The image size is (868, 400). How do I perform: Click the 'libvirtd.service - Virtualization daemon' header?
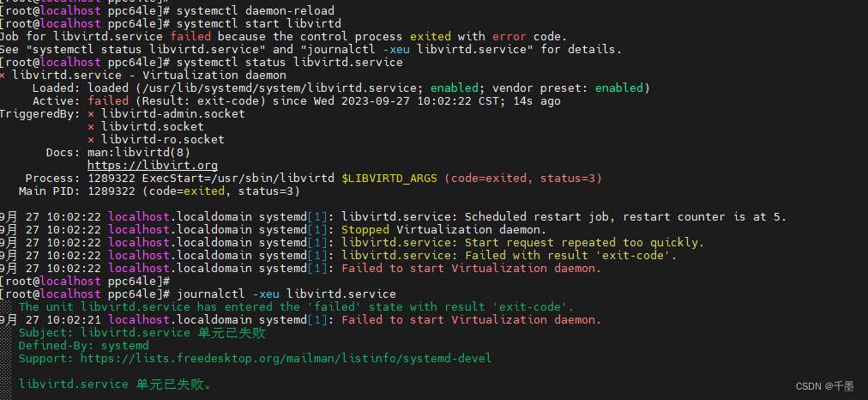tap(149, 75)
